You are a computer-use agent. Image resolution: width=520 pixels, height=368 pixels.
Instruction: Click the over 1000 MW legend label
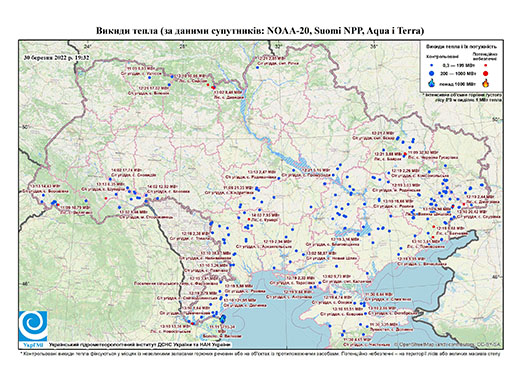point(458,83)
